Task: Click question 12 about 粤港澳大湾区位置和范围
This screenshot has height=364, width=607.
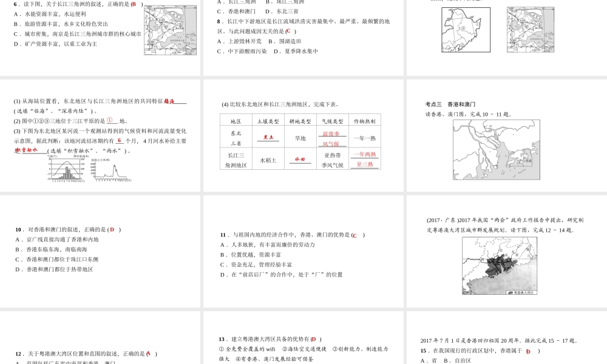Action: pyautogui.click(x=86, y=354)
